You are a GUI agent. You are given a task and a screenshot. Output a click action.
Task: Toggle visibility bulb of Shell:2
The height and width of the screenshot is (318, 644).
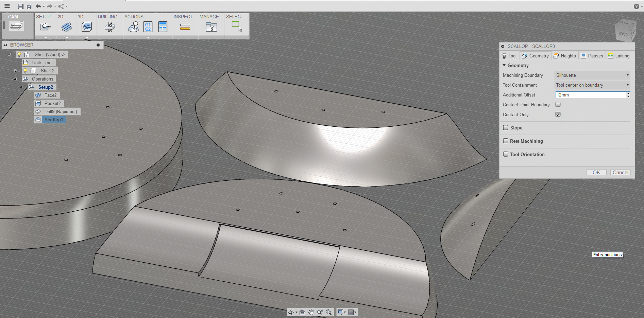click(x=25, y=71)
